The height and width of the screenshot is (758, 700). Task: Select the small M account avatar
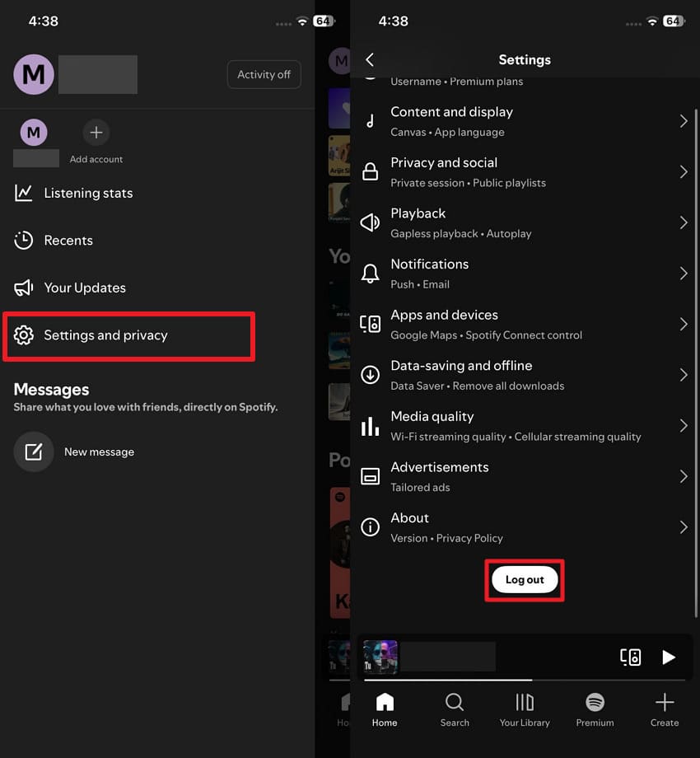coord(34,133)
